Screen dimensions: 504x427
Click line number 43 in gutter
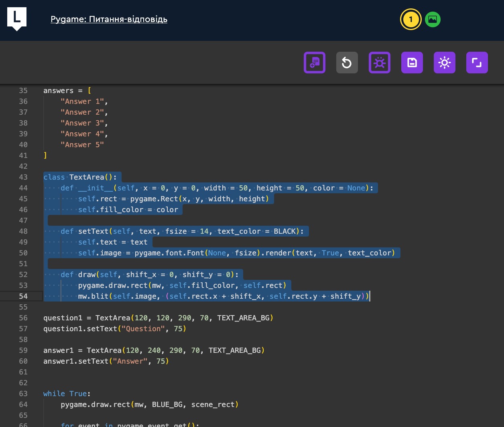pos(23,177)
